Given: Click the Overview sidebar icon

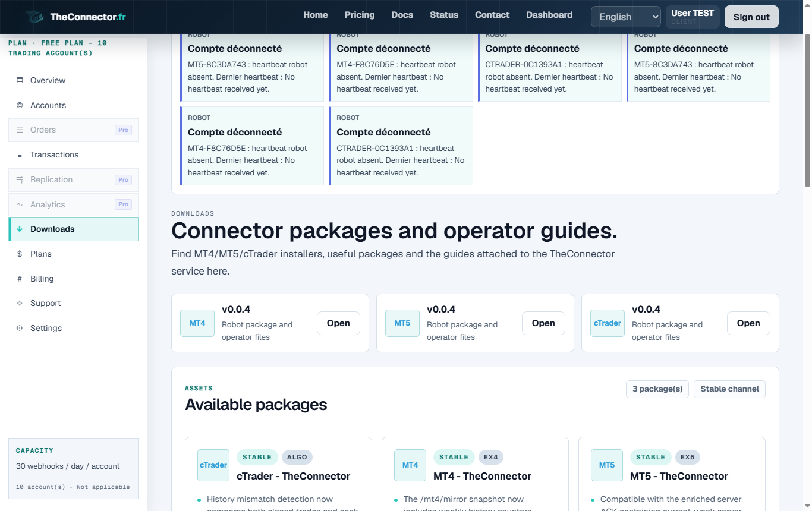Looking at the screenshot, I should coord(20,80).
